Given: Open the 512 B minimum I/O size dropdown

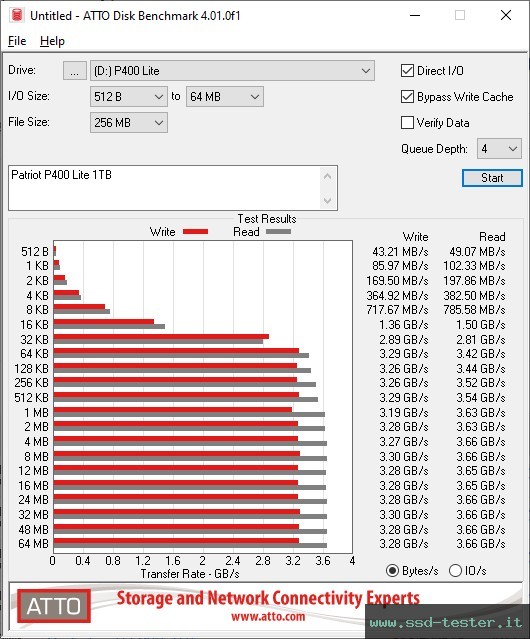Looking at the screenshot, I should click(x=129, y=97).
